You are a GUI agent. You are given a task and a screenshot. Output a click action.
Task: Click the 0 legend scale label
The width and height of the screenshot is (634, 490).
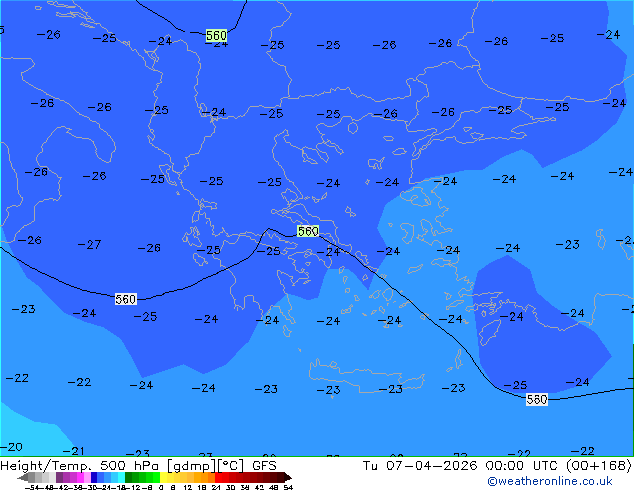click(x=161, y=487)
